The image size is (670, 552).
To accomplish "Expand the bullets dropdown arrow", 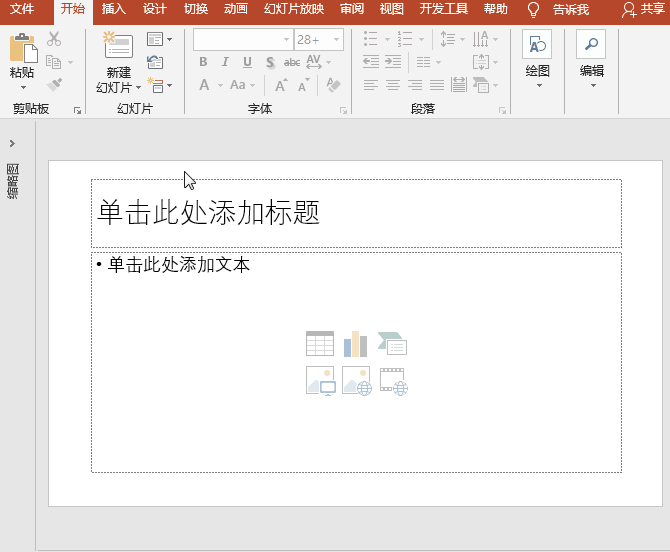I will pyautogui.click(x=387, y=39).
